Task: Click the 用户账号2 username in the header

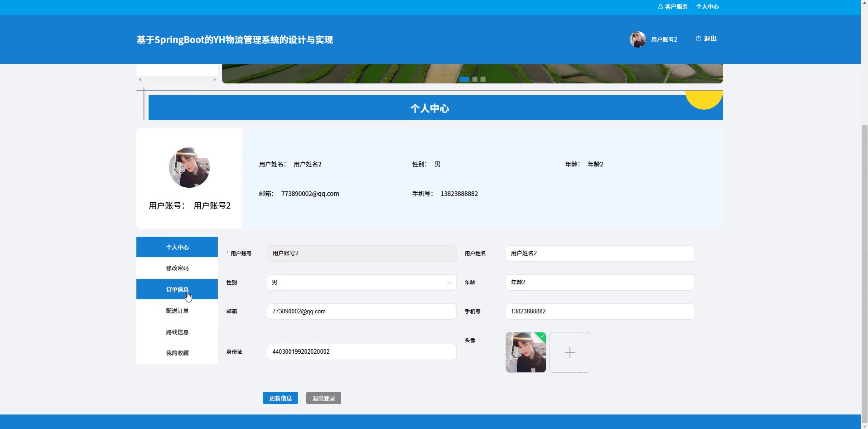Action: [x=664, y=39]
